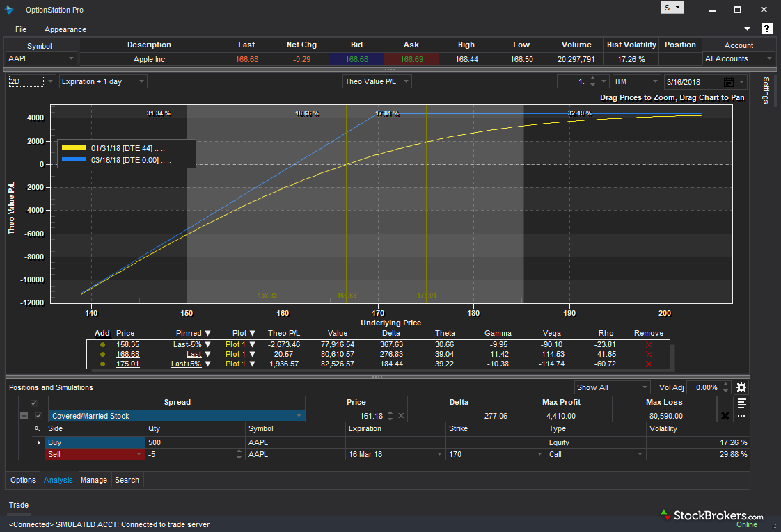Expand the All Accounts dropdown
The height and width of the screenshot is (532, 781).
tap(738, 59)
